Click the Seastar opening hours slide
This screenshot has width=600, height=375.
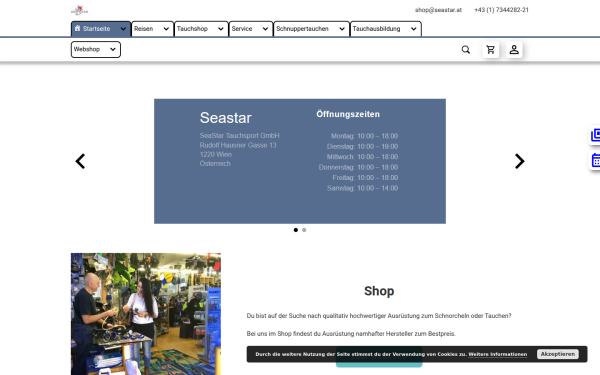click(300, 161)
